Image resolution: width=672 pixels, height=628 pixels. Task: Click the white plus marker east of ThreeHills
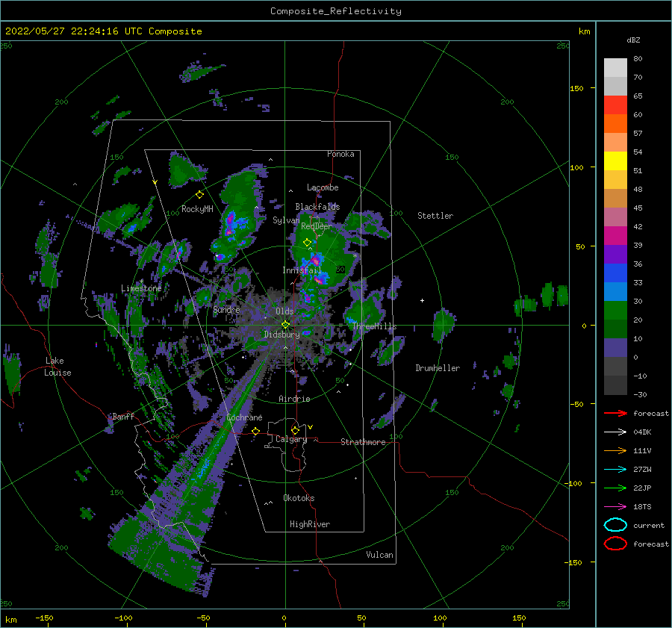click(422, 300)
